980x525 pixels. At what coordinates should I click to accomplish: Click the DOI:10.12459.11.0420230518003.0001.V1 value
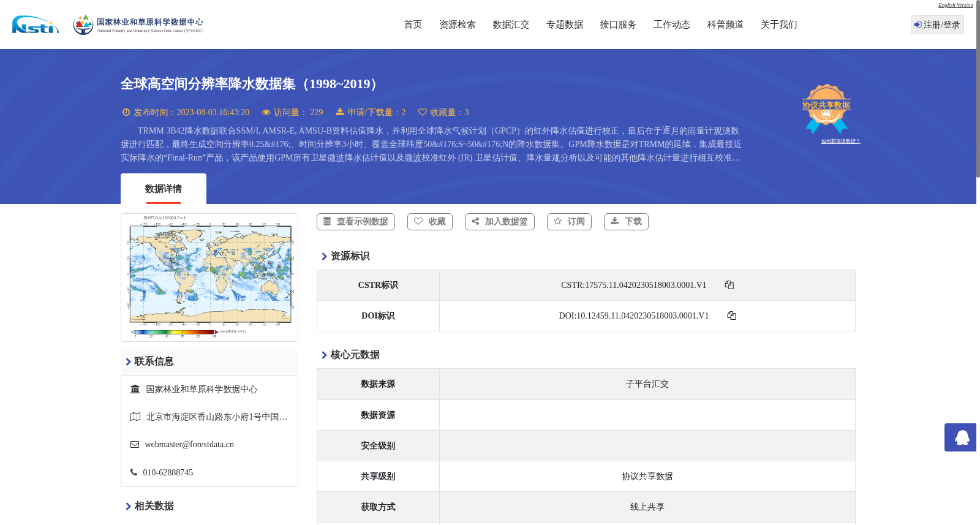click(x=634, y=316)
